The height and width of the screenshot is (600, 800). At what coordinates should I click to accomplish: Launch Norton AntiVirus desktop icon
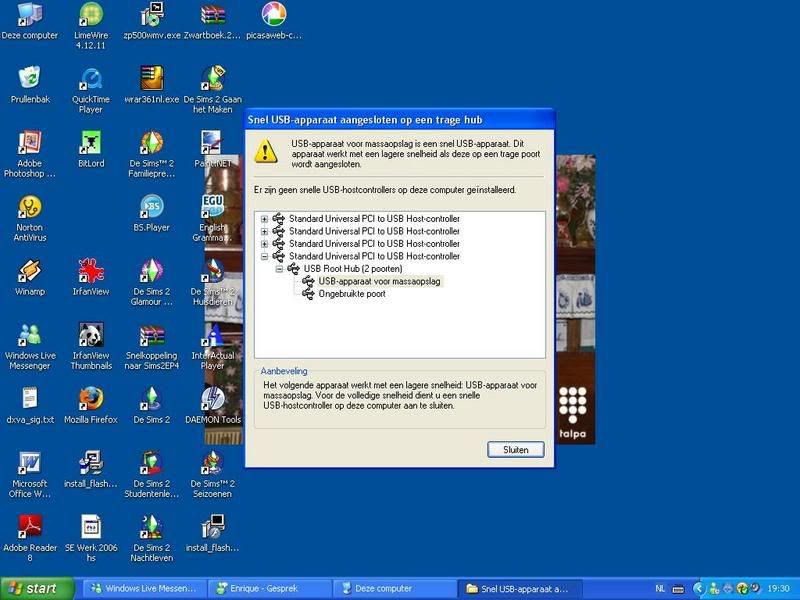click(30, 218)
